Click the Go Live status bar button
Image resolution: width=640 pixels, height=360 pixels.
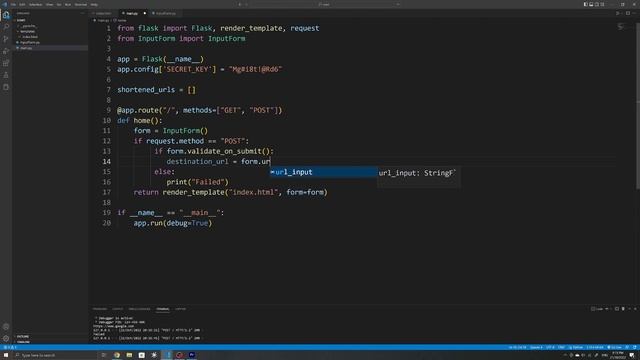click(x=614, y=347)
